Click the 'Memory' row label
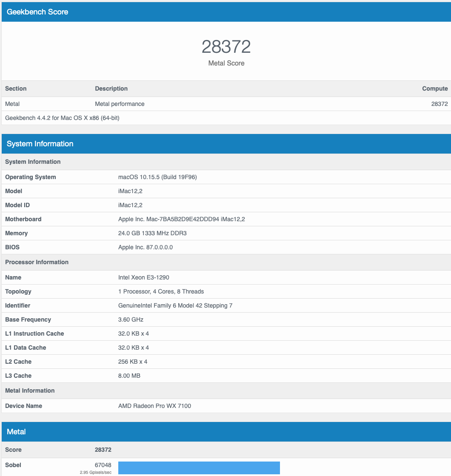 coord(17,233)
